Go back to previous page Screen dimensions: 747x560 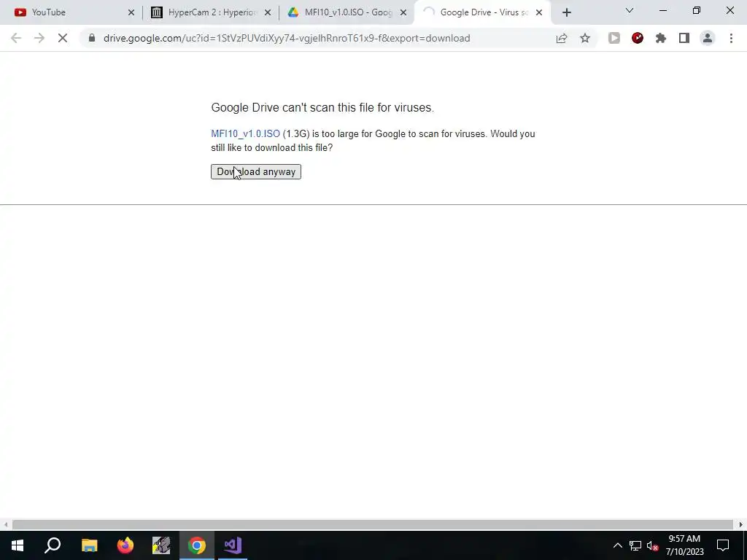pyautogui.click(x=16, y=38)
